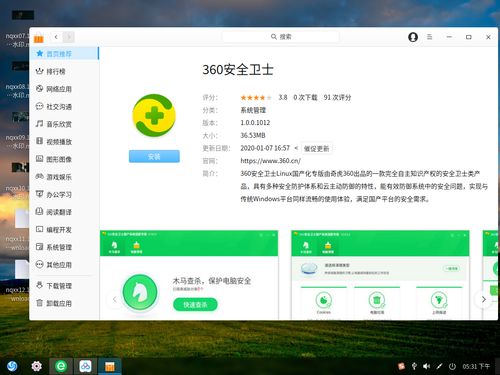500x375 pixels.
Task: Click the power button tray icon
Action: (452, 366)
